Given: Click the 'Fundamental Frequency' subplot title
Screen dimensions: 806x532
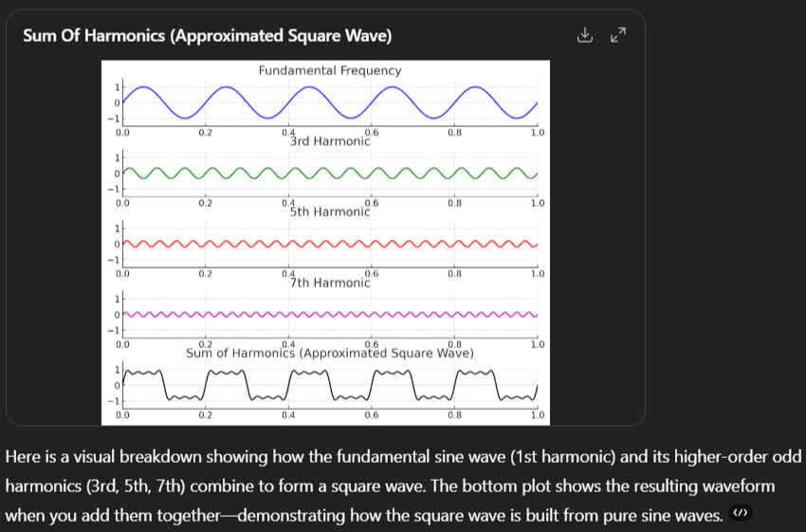Looking at the screenshot, I should pos(329,70).
